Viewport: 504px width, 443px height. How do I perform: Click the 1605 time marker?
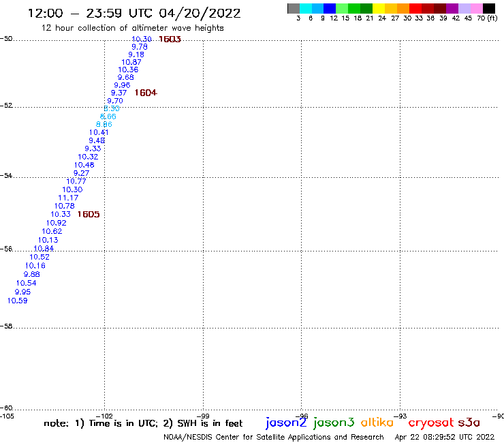point(89,215)
